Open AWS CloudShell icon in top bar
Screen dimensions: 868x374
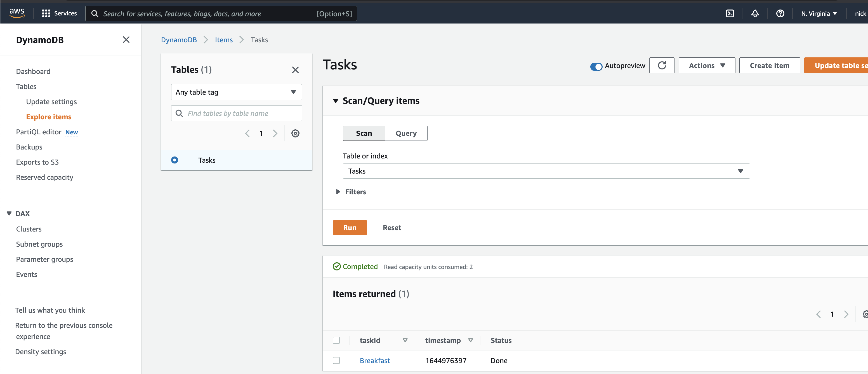(x=730, y=13)
